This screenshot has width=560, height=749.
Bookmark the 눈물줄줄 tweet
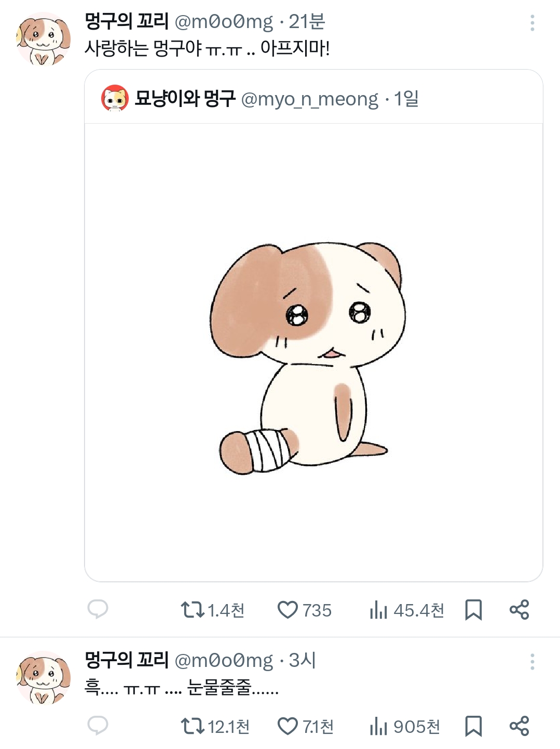(473, 726)
